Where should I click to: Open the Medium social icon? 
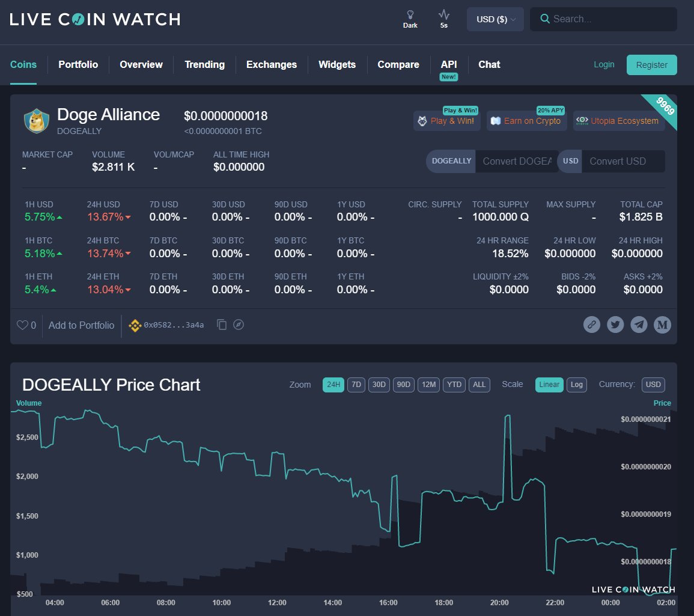click(662, 325)
